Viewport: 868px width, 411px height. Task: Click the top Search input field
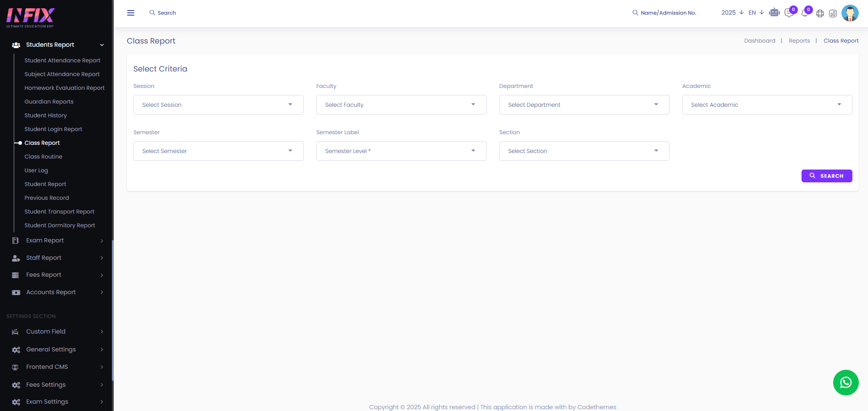[167, 13]
